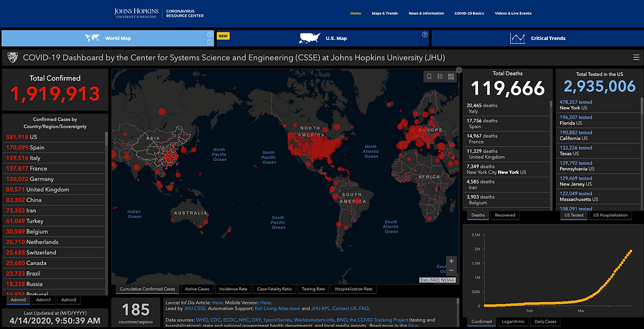
Task: Open the Home navigation item
Action: point(355,13)
